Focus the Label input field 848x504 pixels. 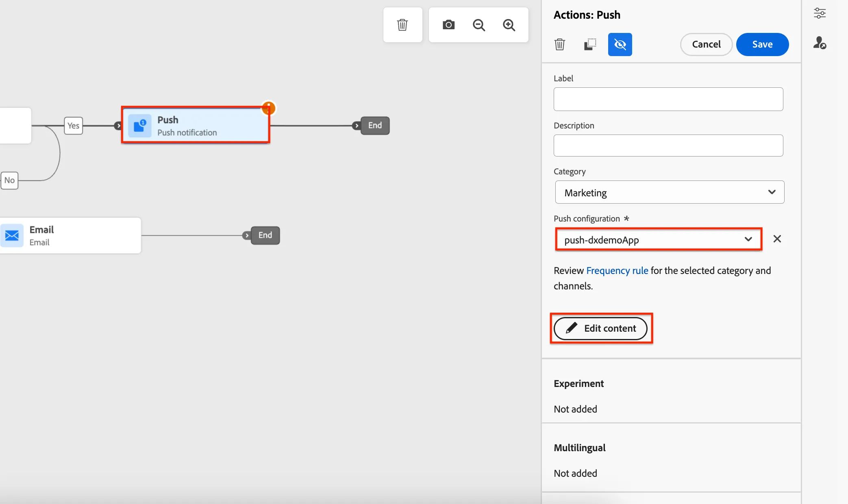click(668, 99)
